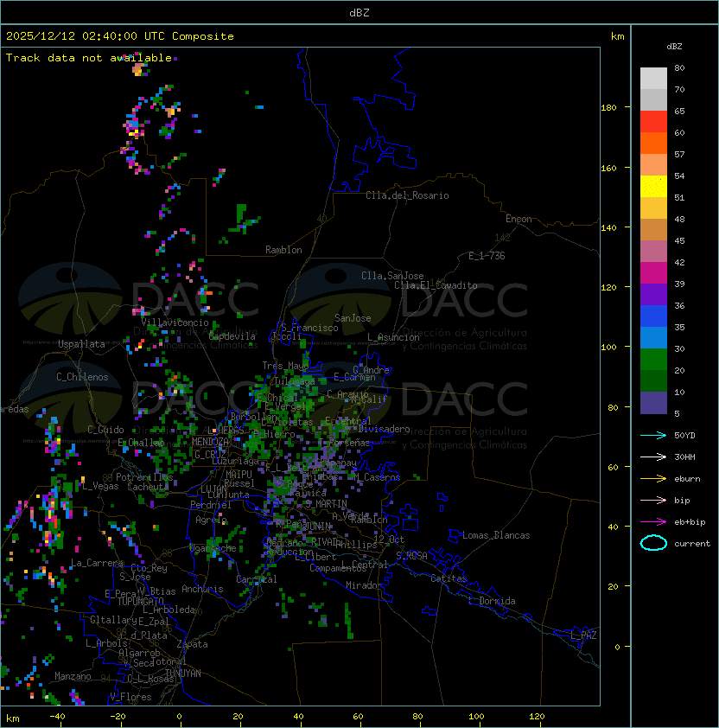
Task: Click the 120 tick on horizontal km axis
Action: [x=537, y=716]
